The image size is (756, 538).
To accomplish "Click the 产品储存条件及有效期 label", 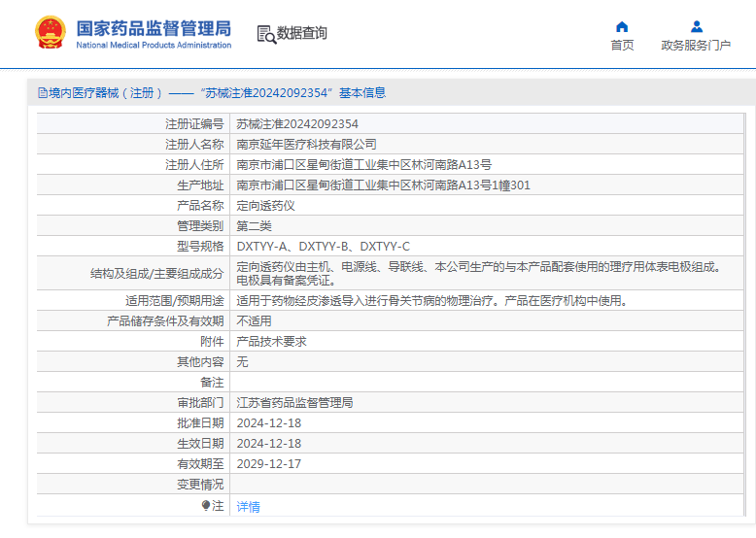I will 165,321.
